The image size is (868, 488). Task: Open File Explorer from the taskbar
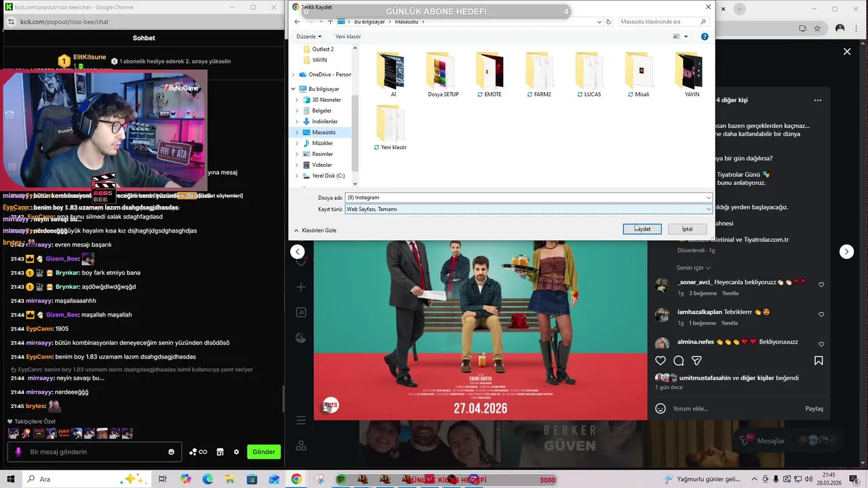click(x=230, y=479)
